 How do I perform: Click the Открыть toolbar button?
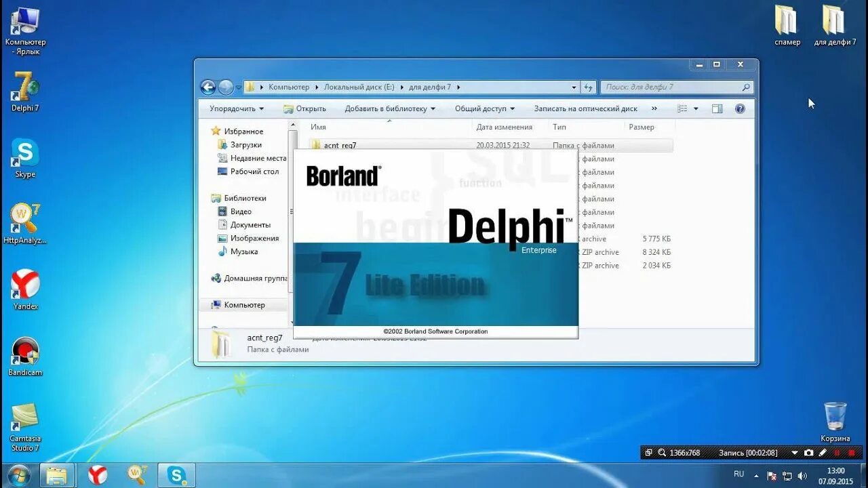click(x=304, y=108)
